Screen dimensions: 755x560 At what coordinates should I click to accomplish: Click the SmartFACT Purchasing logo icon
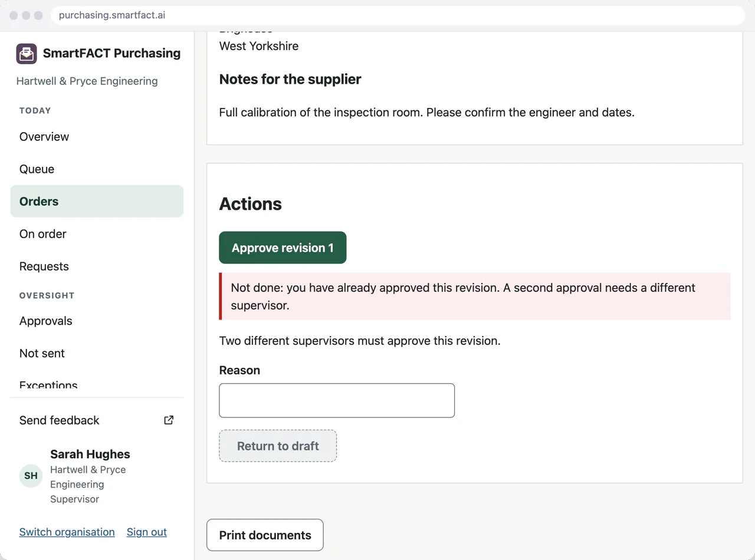[x=27, y=54]
